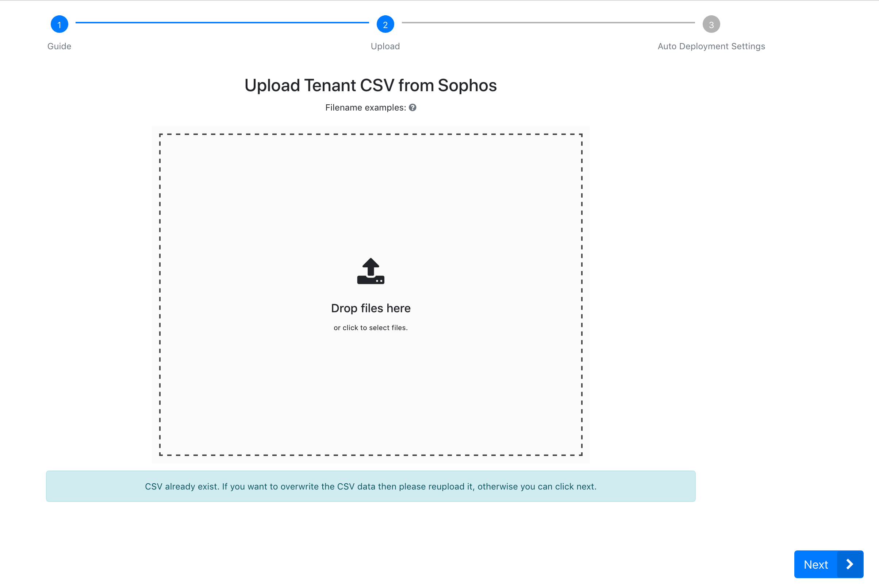Open the Auto Deployment Settings step label
The image size is (879, 588).
711,46
